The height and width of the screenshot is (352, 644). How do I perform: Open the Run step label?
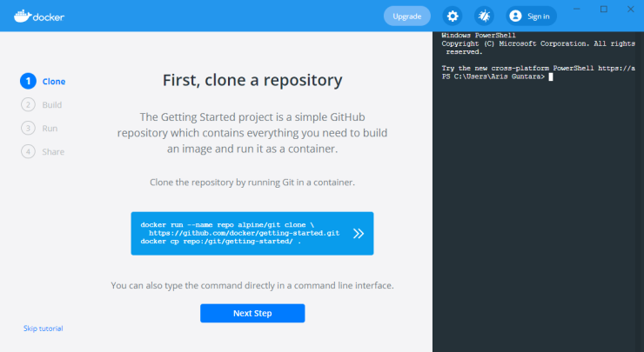[x=50, y=128]
